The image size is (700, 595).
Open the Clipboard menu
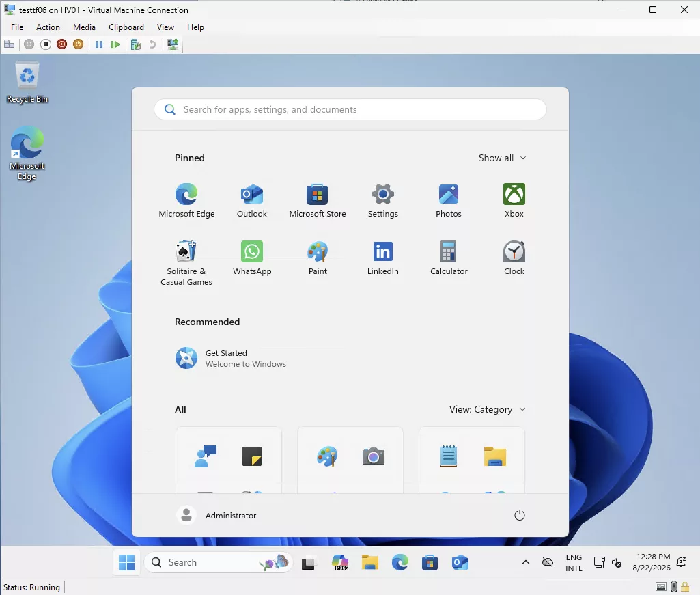pyautogui.click(x=126, y=27)
